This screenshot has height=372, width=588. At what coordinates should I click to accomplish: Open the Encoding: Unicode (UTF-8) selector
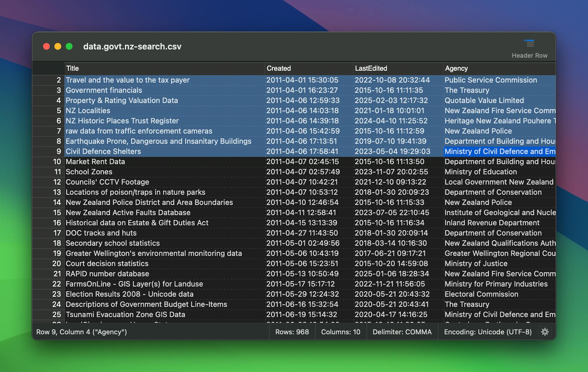pos(487,332)
